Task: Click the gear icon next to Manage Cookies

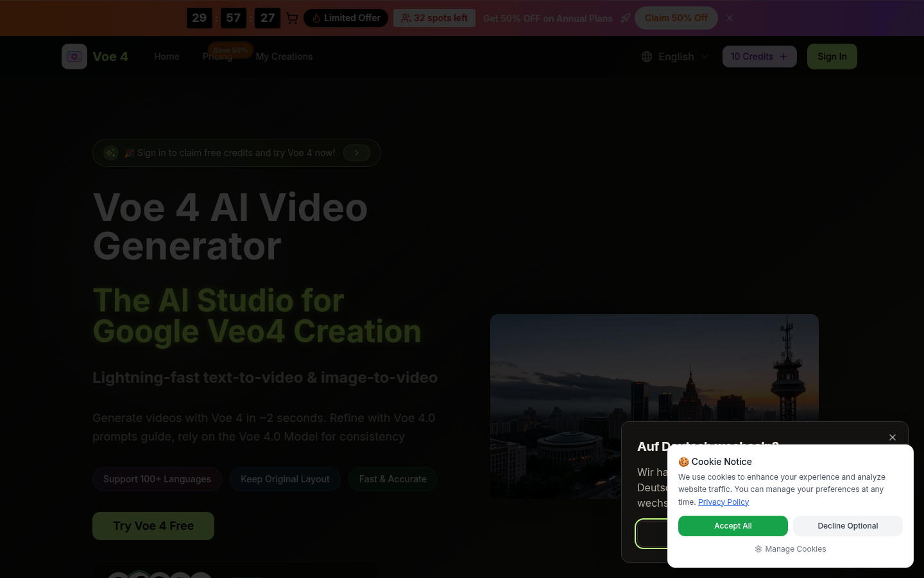Action: point(758,549)
